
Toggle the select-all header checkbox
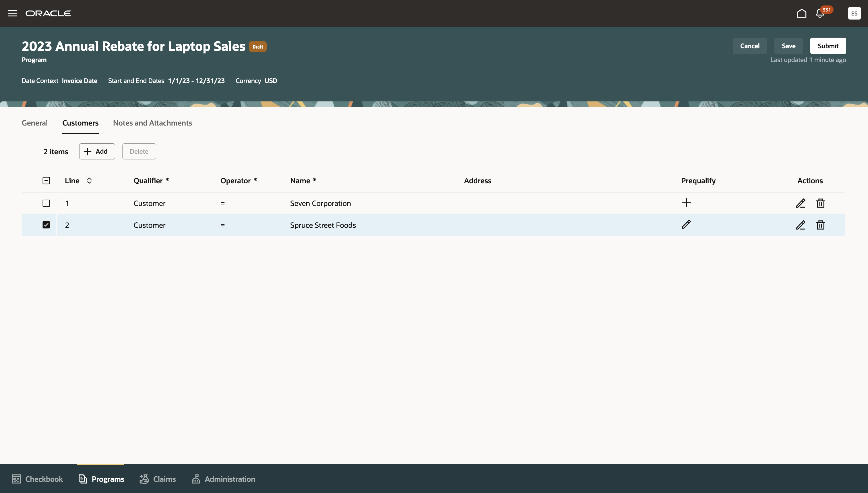point(46,180)
